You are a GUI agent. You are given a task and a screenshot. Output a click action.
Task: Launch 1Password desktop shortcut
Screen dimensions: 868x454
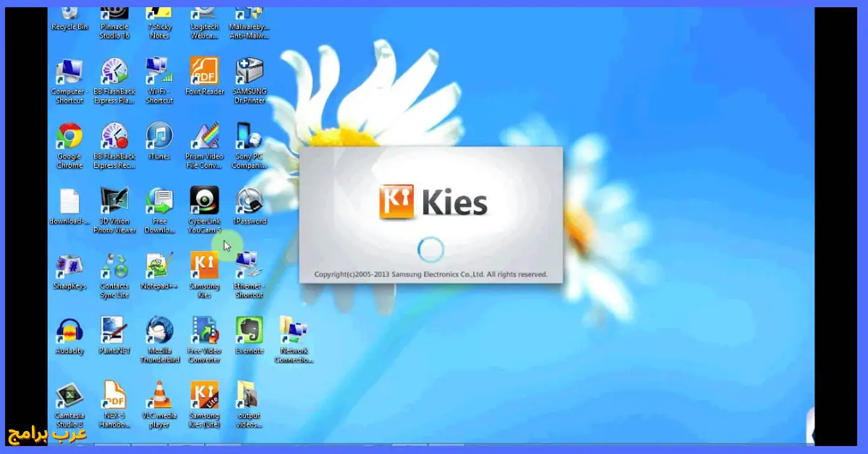250,207
